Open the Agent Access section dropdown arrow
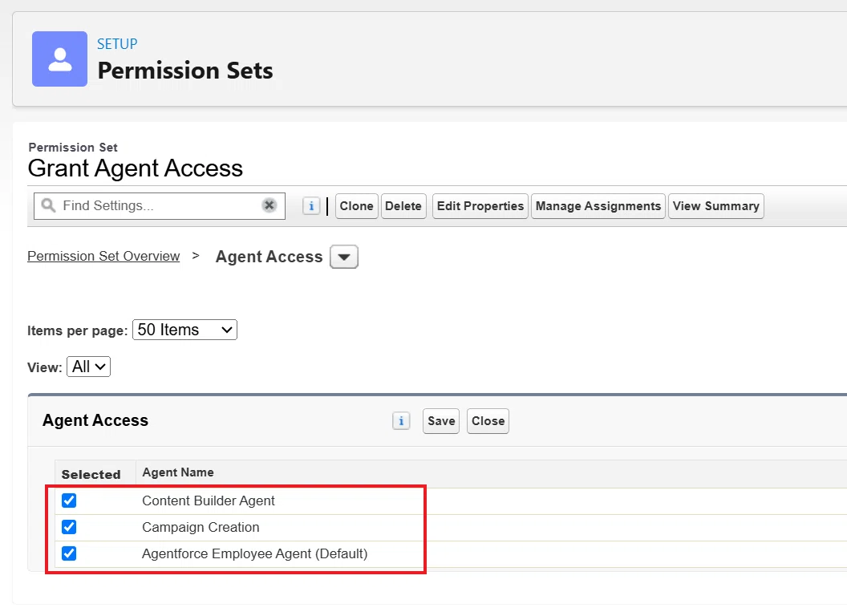 tap(344, 257)
